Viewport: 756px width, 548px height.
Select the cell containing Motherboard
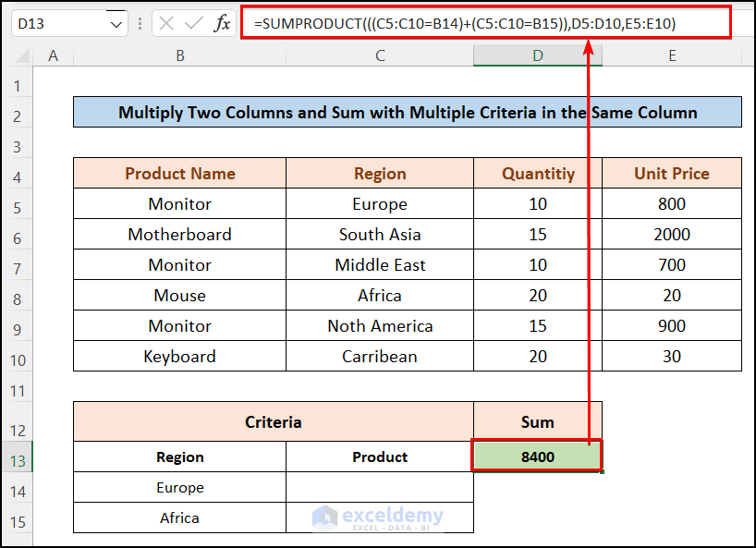pyautogui.click(x=179, y=234)
